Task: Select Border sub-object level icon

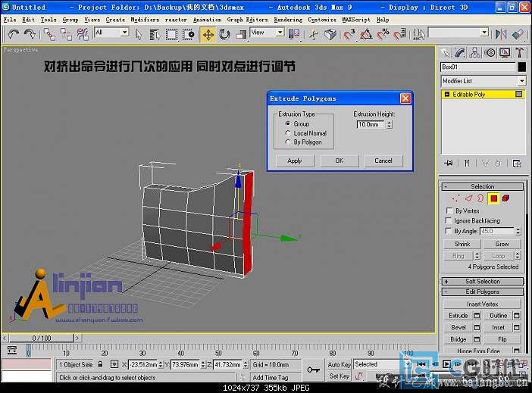Action: point(480,198)
